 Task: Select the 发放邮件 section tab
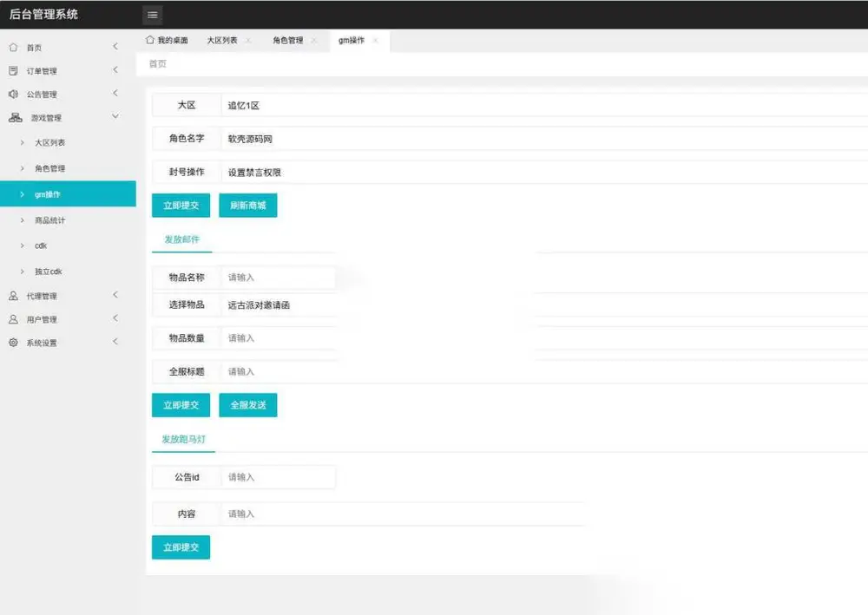181,239
